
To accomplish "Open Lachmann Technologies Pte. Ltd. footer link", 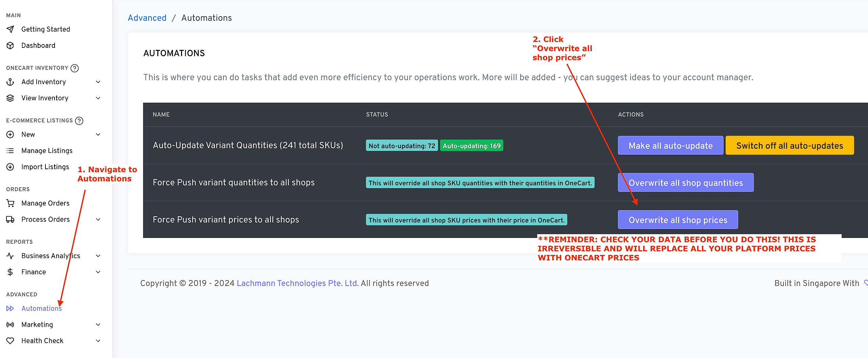I will pos(297,283).
